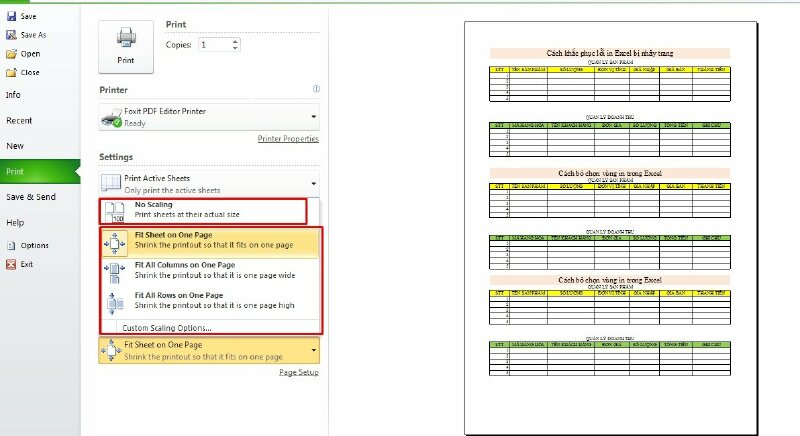Screen dimensions: 800x436
Task: Click Exit text entry
Action: (27, 264)
